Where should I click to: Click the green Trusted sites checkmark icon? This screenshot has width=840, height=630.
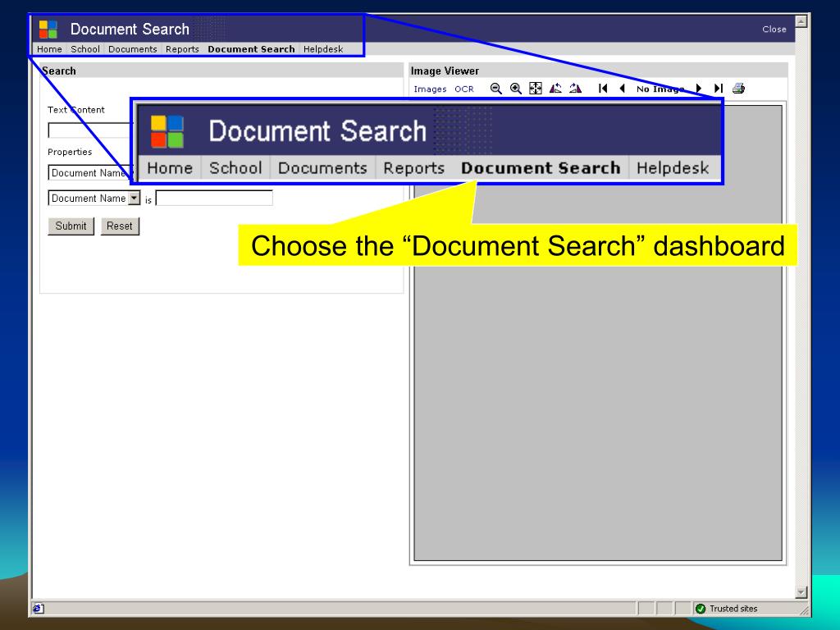click(x=701, y=609)
